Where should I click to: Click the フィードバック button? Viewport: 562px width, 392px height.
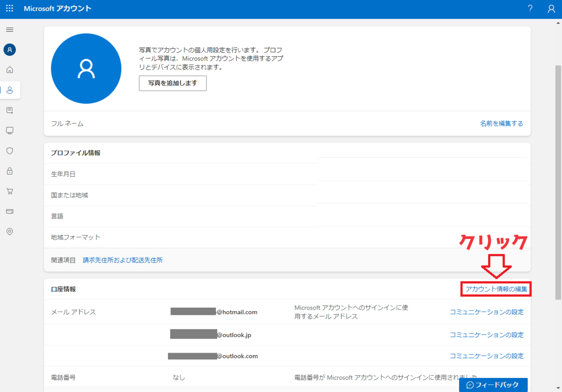[493, 385]
